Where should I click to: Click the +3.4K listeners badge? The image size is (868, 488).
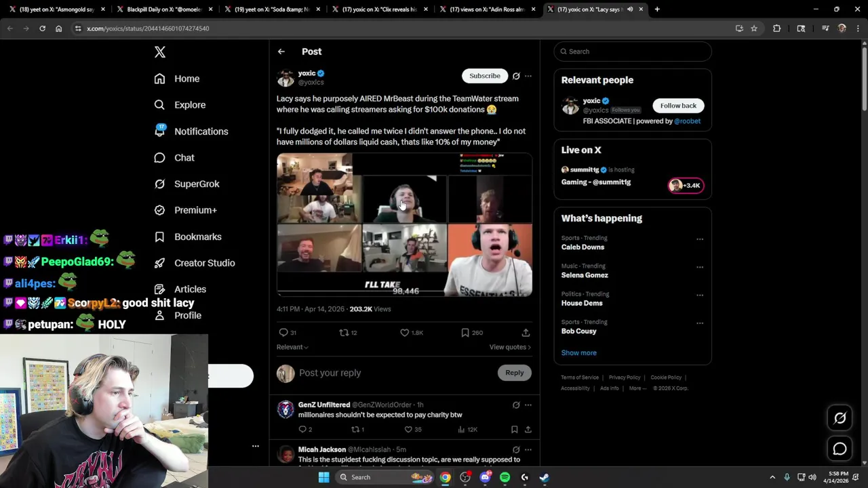[686, 186]
